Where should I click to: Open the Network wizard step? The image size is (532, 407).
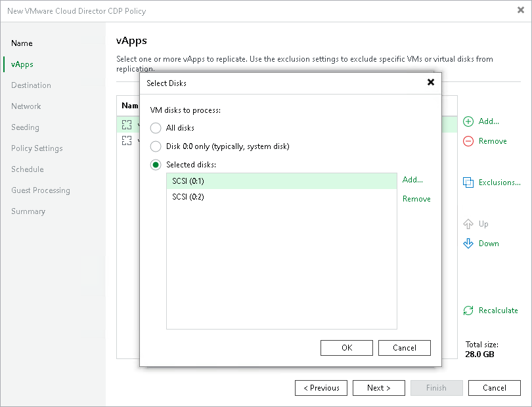tap(26, 106)
